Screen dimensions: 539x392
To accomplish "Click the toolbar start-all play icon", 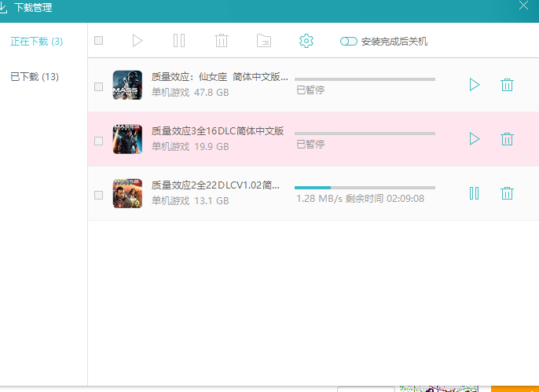I will pyautogui.click(x=137, y=41).
